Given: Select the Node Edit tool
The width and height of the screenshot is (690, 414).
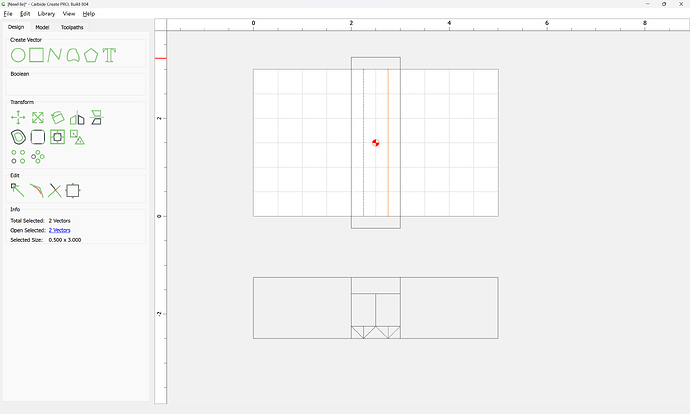Looking at the screenshot, I should tap(17, 189).
